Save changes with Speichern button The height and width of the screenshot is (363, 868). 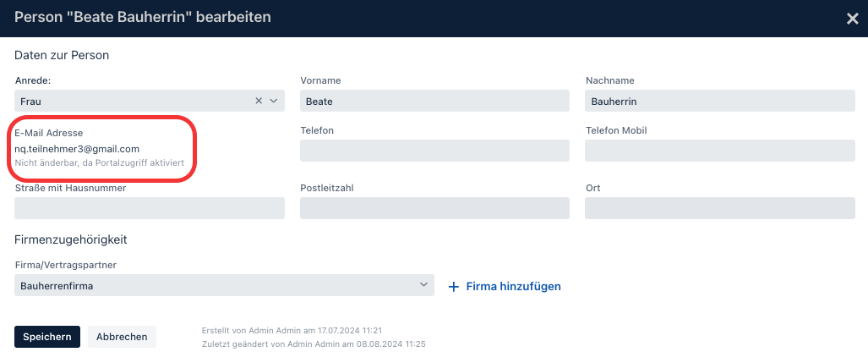point(47,337)
